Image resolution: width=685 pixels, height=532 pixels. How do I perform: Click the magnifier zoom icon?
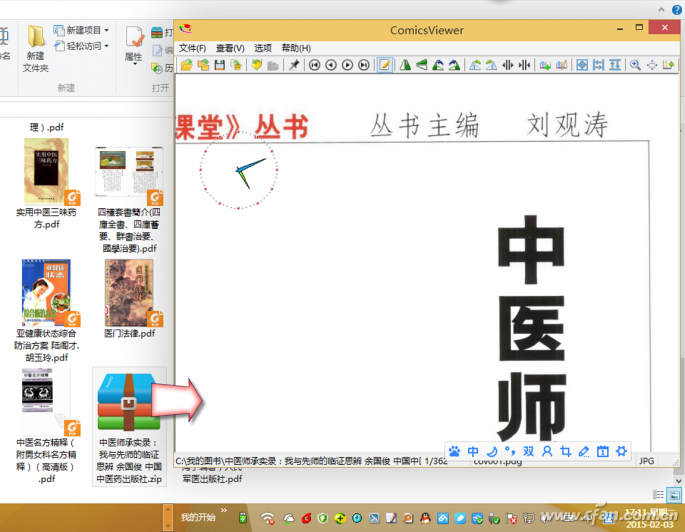tap(635, 66)
